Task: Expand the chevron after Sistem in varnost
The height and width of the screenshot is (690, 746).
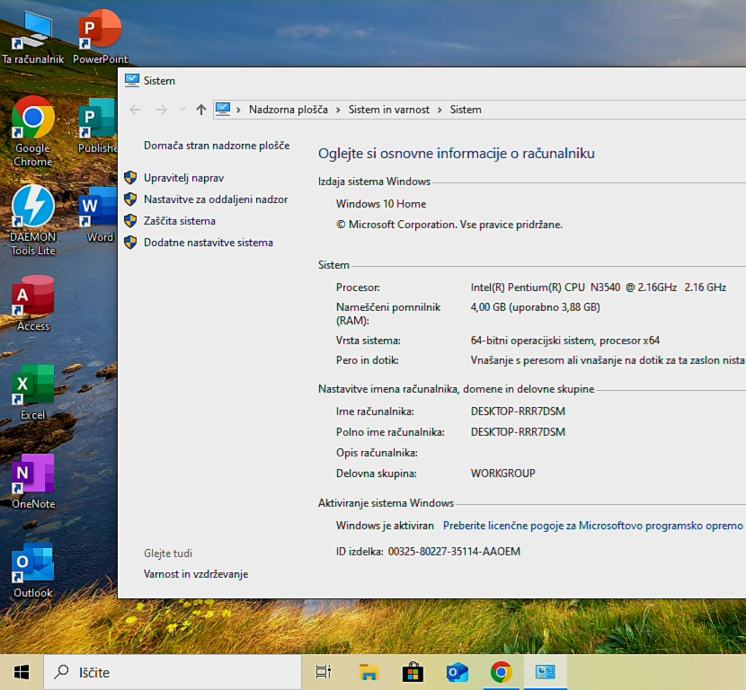Action: tap(440, 110)
